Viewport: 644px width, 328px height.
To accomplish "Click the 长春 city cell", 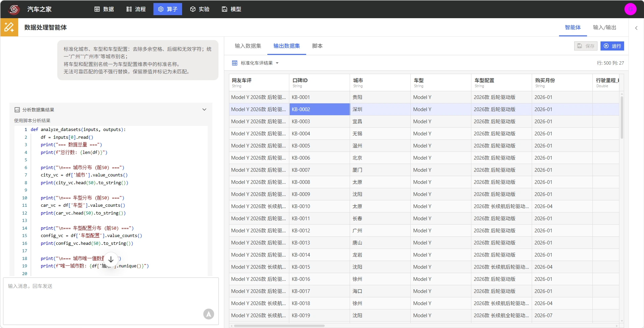I will point(380,219).
